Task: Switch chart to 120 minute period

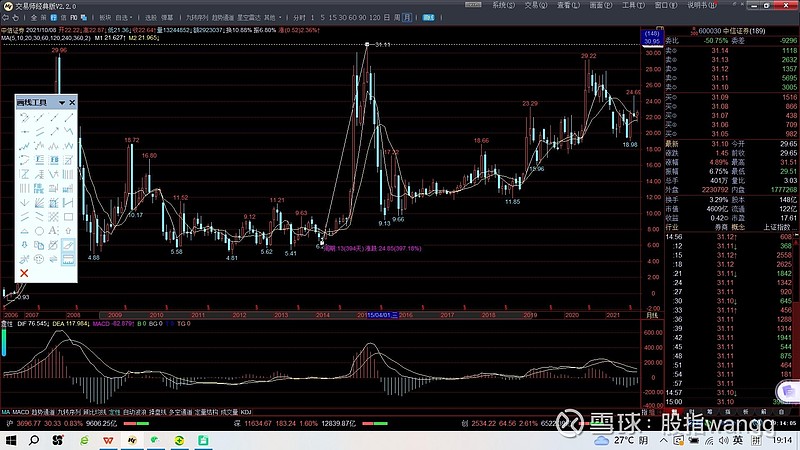Action: click(x=374, y=17)
